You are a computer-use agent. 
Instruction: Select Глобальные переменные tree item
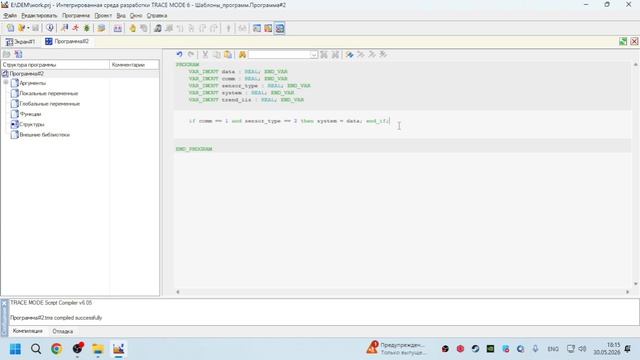[x=50, y=104]
